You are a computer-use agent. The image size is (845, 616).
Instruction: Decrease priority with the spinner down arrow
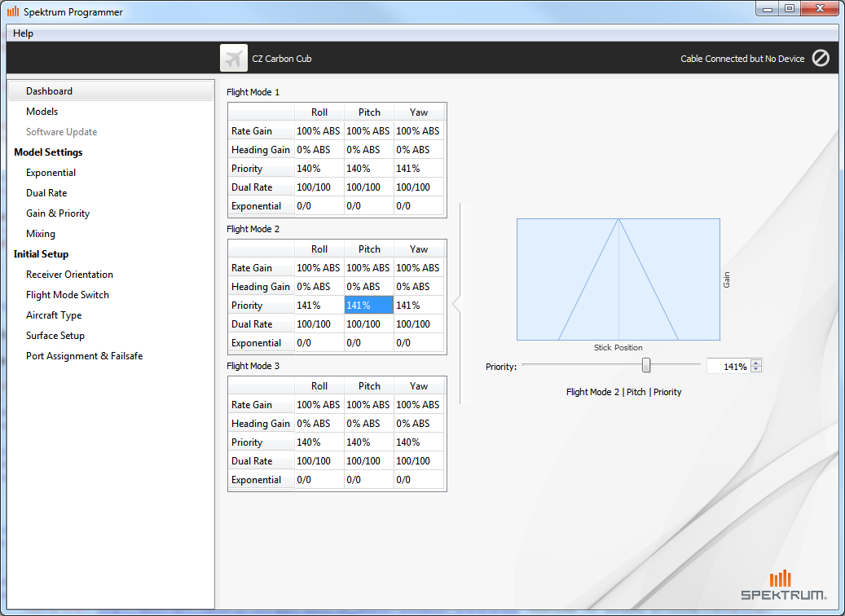756,369
